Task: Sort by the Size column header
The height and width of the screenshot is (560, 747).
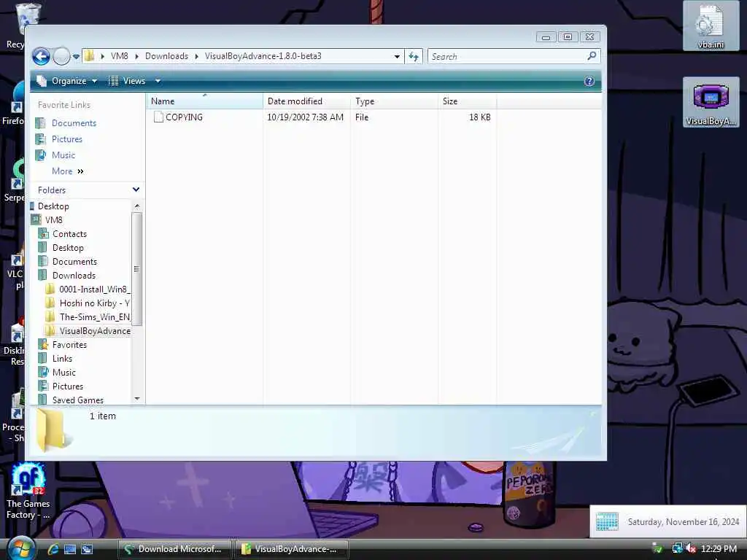Action: tap(468, 101)
